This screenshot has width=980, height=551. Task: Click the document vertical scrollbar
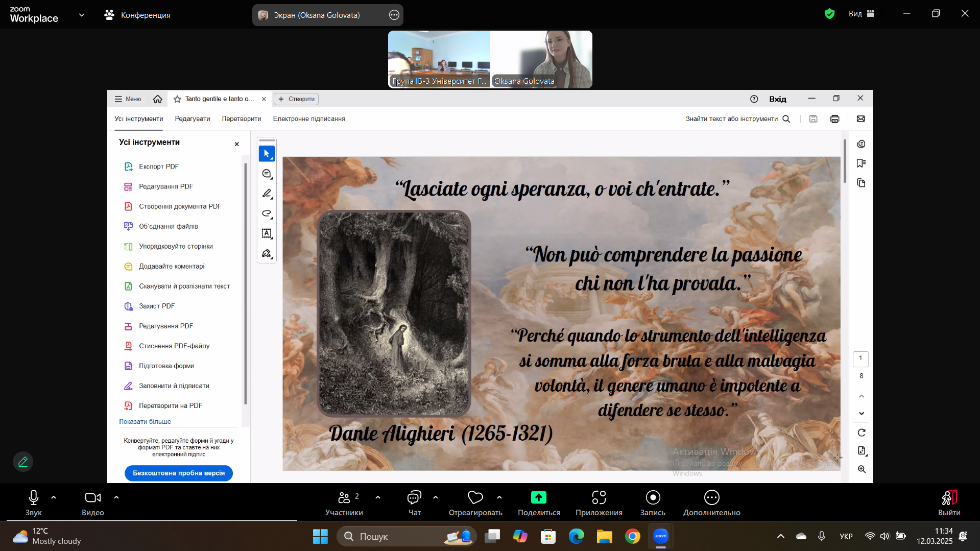pos(845,161)
